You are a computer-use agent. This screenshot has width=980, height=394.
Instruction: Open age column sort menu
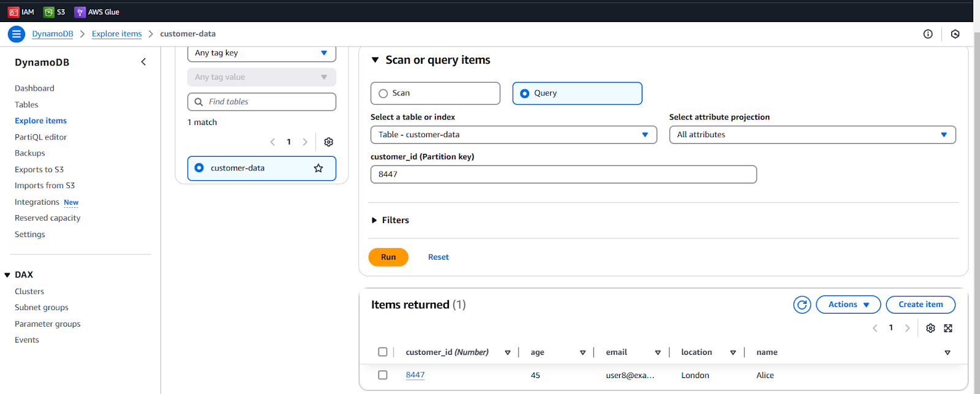[582, 353]
